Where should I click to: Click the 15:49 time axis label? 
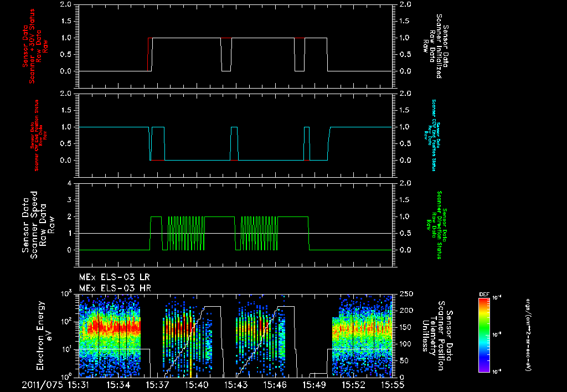click(315, 385)
